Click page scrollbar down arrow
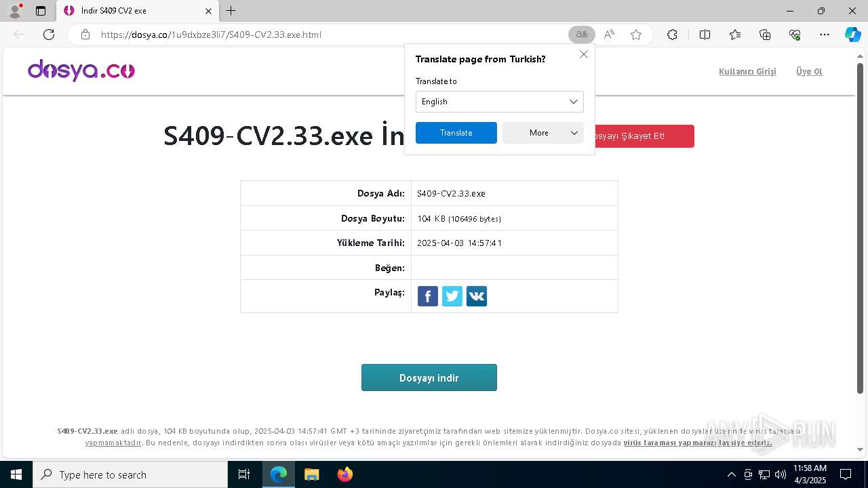This screenshot has height=488, width=868. click(861, 449)
